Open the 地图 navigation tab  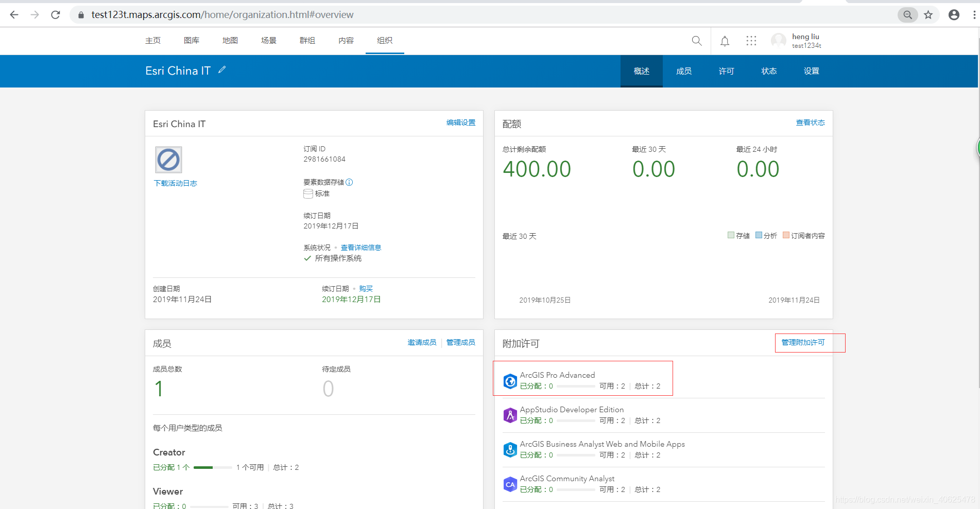[x=230, y=41]
